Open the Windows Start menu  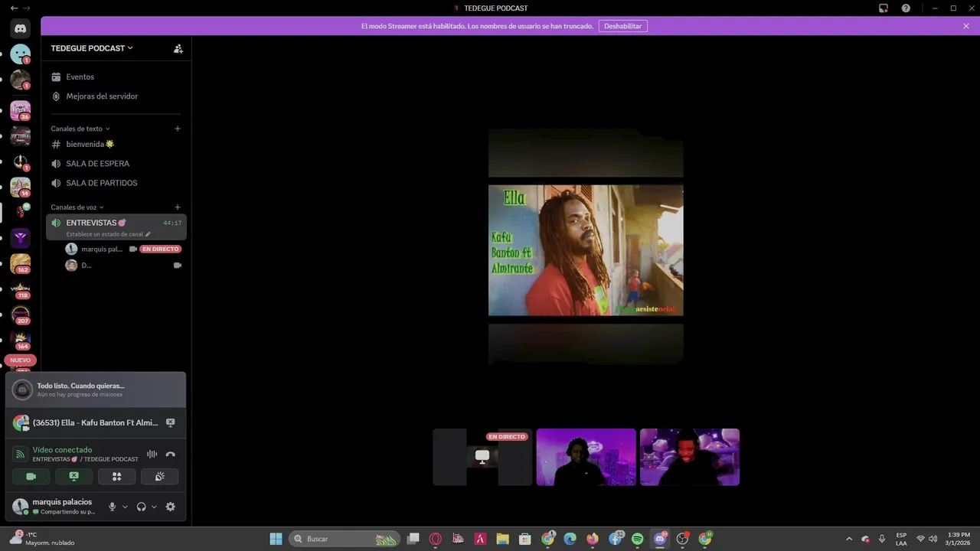tap(276, 539)
